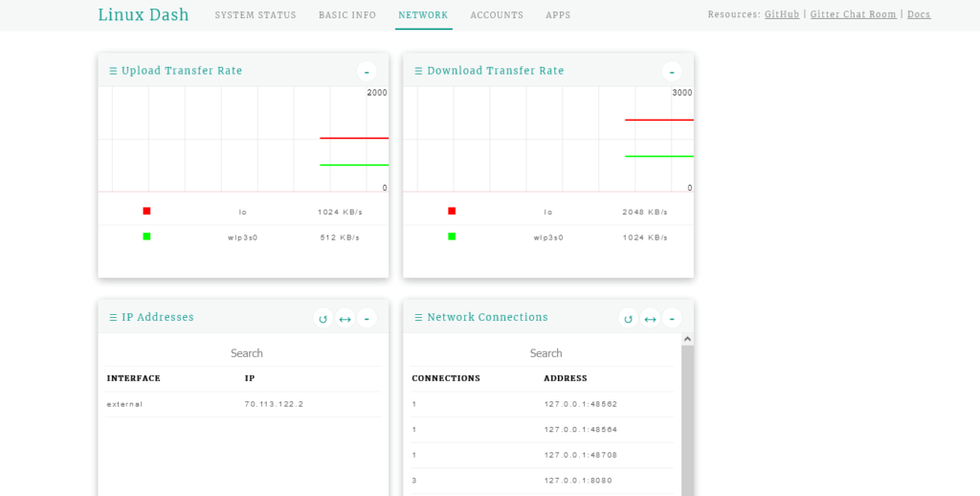Viewport: 980px width, 496px height.
Task: Click the INTERFACE column header
Action: point(134,378)
